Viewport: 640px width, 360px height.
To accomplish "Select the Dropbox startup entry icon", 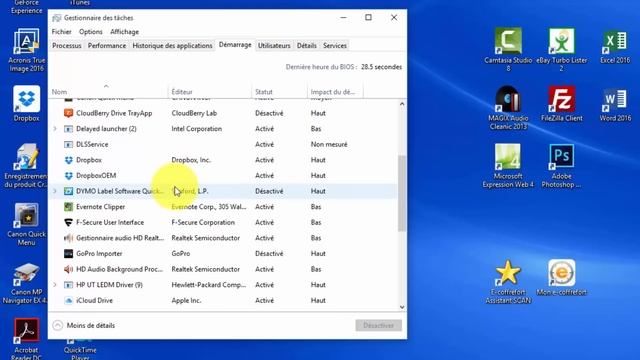I will pyautogui.click(x=69, y=160).
